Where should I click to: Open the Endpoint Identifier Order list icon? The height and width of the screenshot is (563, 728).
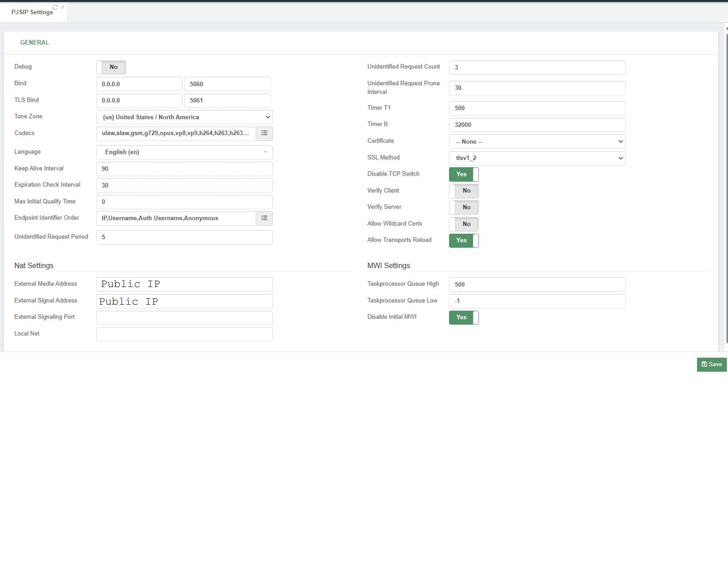pyautogui.click(x=264, y=218)
